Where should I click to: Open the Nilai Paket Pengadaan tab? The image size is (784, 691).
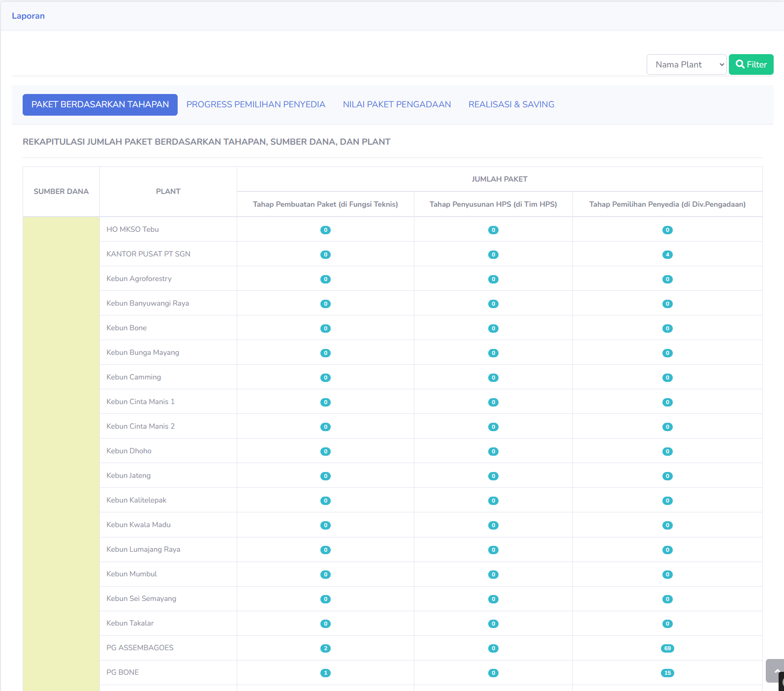(397, 105)
